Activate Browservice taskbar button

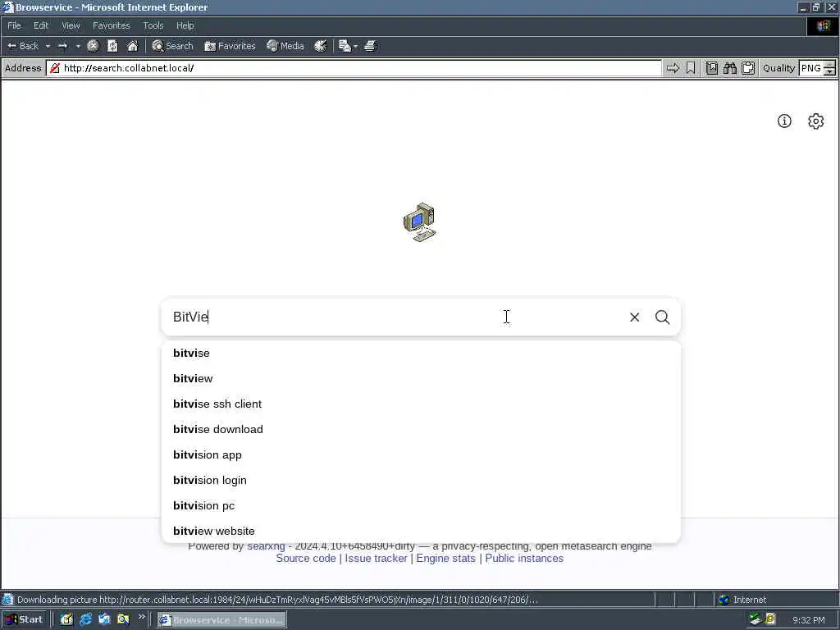tap(221, 620)
